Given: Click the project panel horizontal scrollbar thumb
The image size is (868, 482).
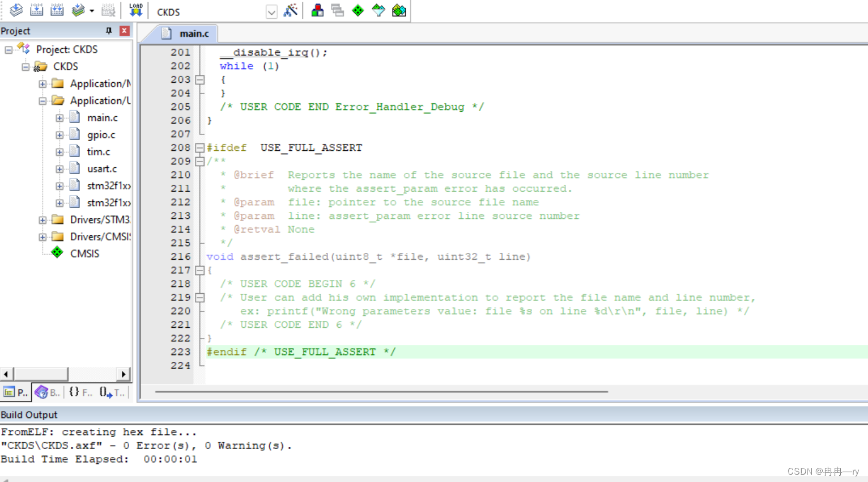Looking at the screenshot, I should click(x=41, y=374).
